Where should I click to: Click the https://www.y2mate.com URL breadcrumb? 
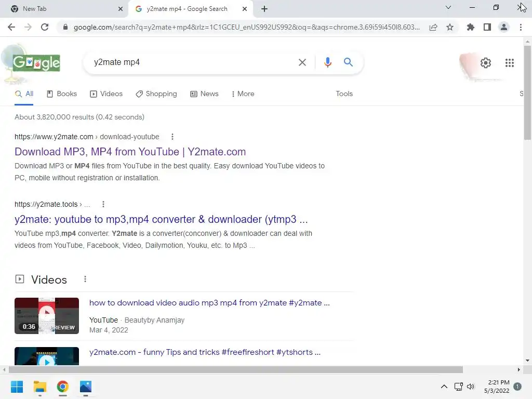pos(87,137)
